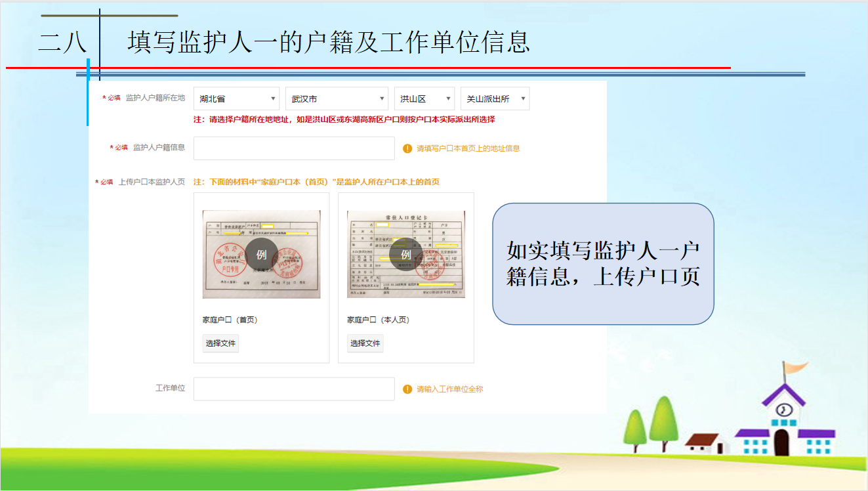Click the small red-roofed house illustration
The width and height of the screenshot is (868, 491).
(705, 443)
